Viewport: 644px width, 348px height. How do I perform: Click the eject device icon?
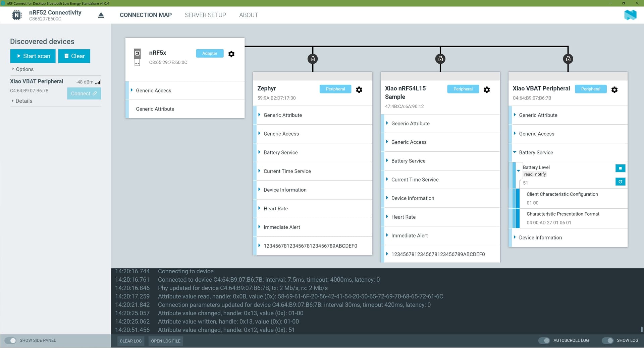(101, 15)
